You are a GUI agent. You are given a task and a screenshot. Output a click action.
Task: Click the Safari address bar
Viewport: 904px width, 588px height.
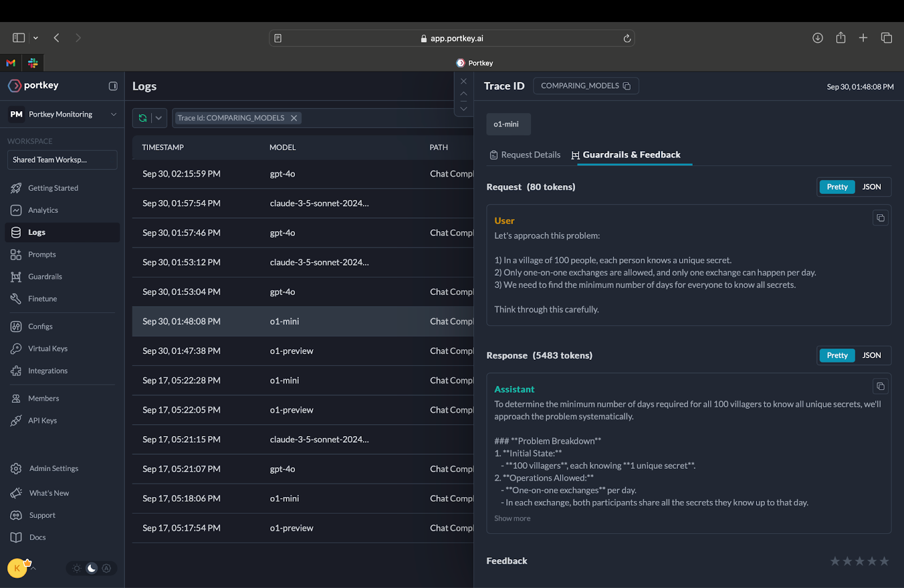pyautogui.click(x=452, y=38)
